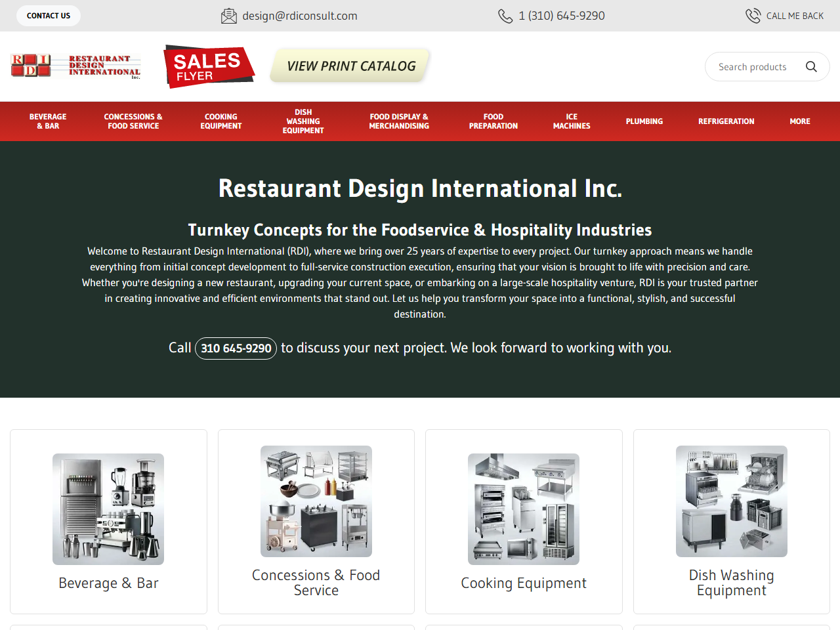
Task: Open the Refrigeration menu item
Action: [x=726, y=121]
